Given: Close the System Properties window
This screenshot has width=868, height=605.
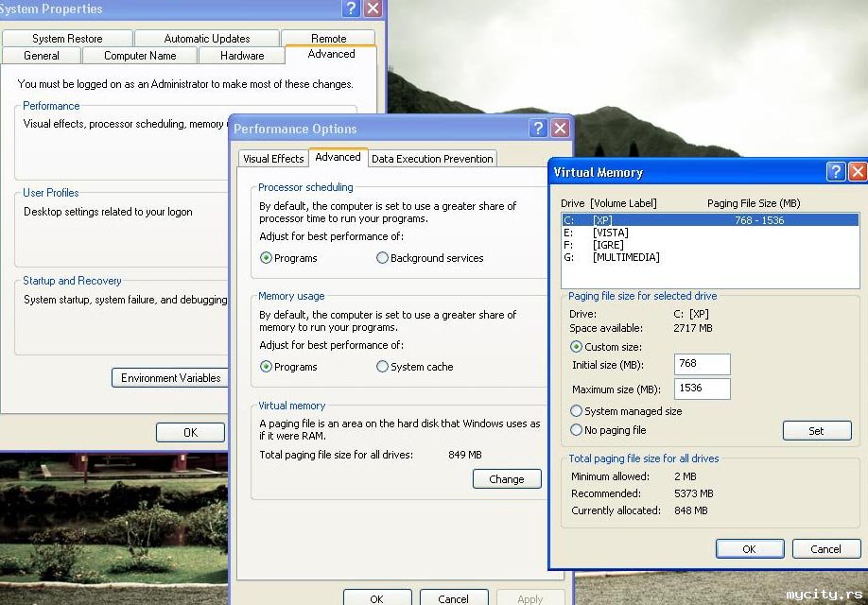Looking at the screenshot, I should point(373,9).
